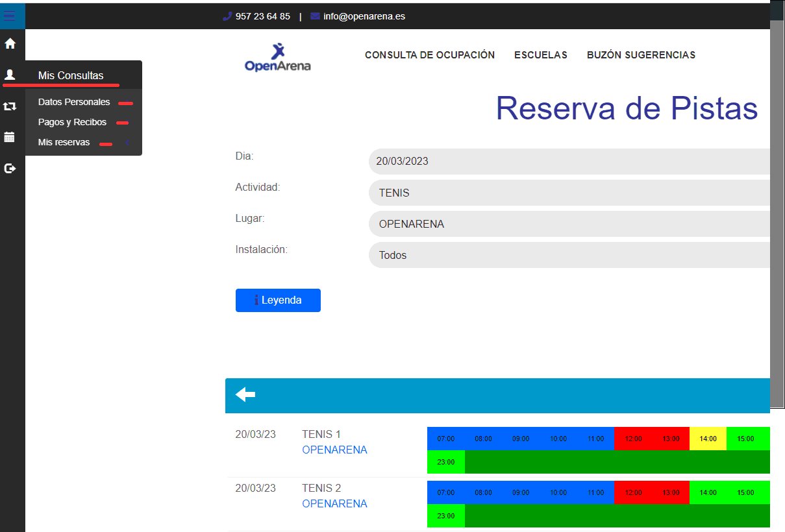Select TENIS 2 11:00 slot

tap(595, 492)
